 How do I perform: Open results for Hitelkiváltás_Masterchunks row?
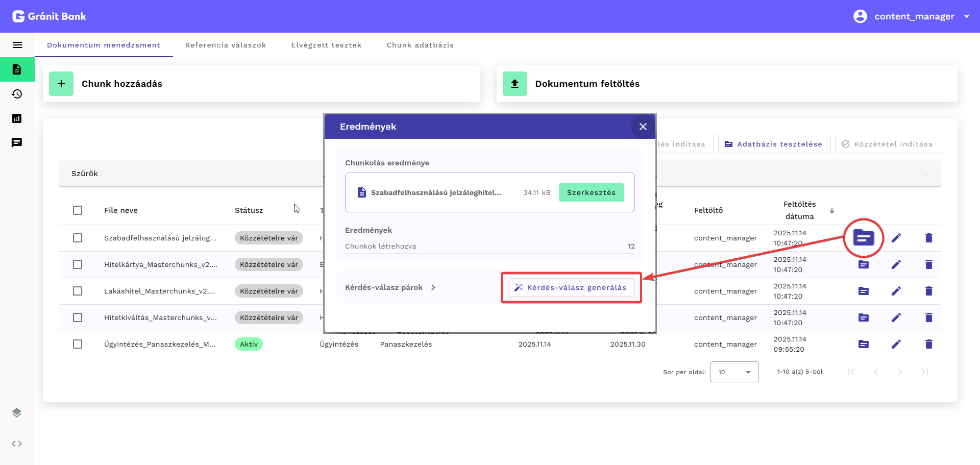coord(863,317)
